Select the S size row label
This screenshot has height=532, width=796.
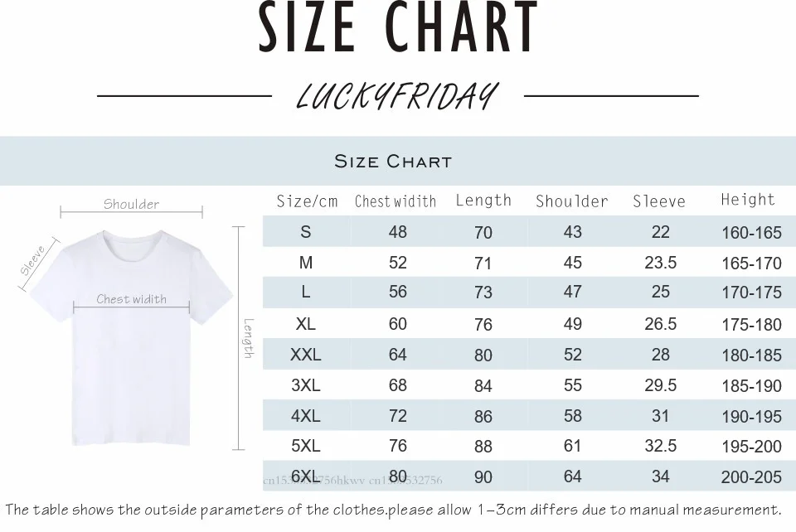coord(306,232)
